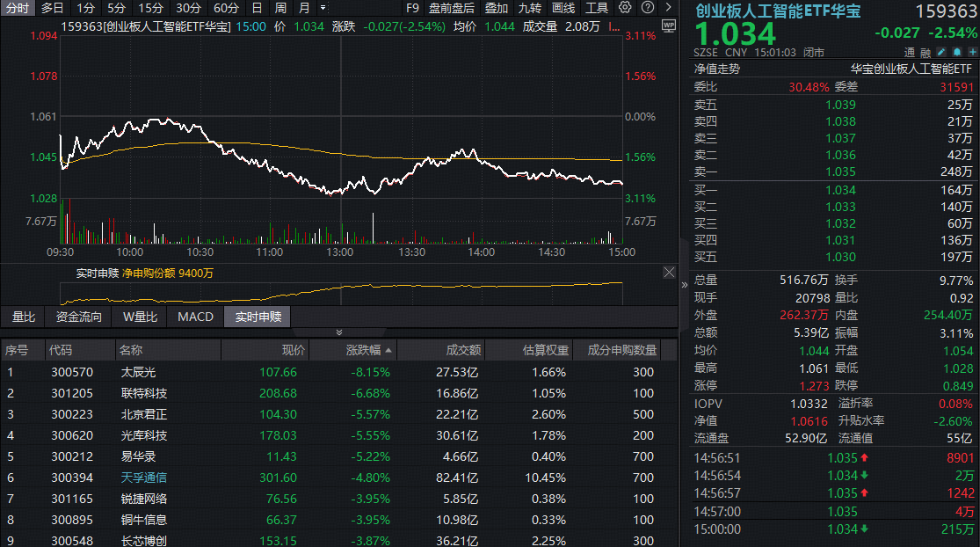Select the 资金流向 tab
Image resolution: width=980 pixels, height=547 pixels.
tap(79, 317)
